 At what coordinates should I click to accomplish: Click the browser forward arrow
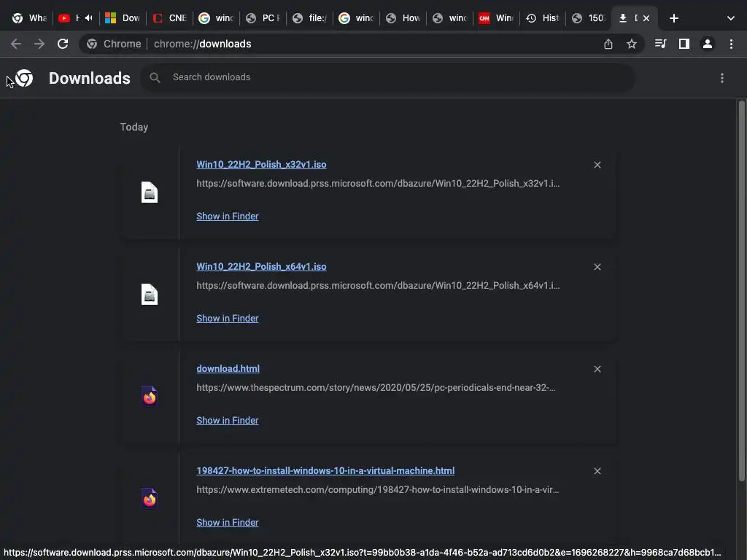(39, 44)
